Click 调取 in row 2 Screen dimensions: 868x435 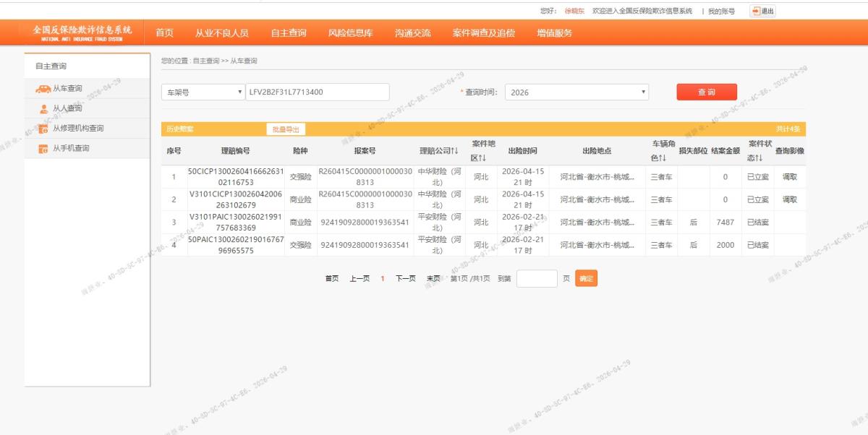point(789,199)
